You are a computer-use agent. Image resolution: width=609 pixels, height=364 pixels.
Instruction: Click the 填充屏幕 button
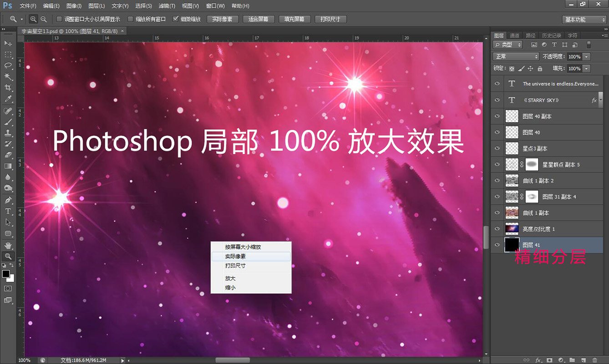click(x=294, y=19)
